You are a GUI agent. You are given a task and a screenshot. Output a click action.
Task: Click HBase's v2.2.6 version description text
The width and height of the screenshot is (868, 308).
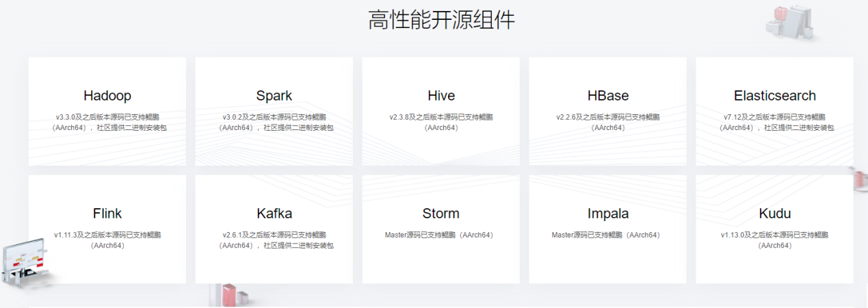pyautogui.click(x=608, y=123)
